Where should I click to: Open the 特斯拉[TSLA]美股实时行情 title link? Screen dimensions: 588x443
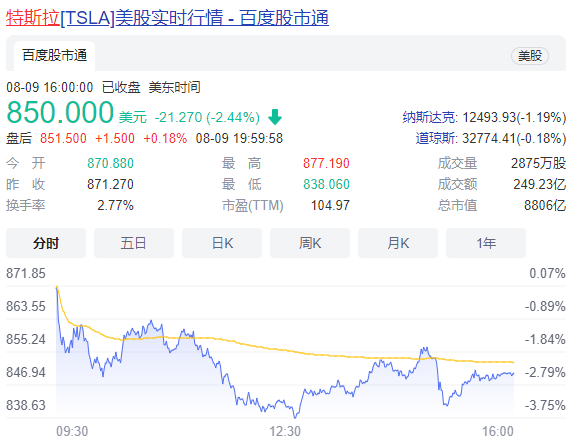point(167,18)
